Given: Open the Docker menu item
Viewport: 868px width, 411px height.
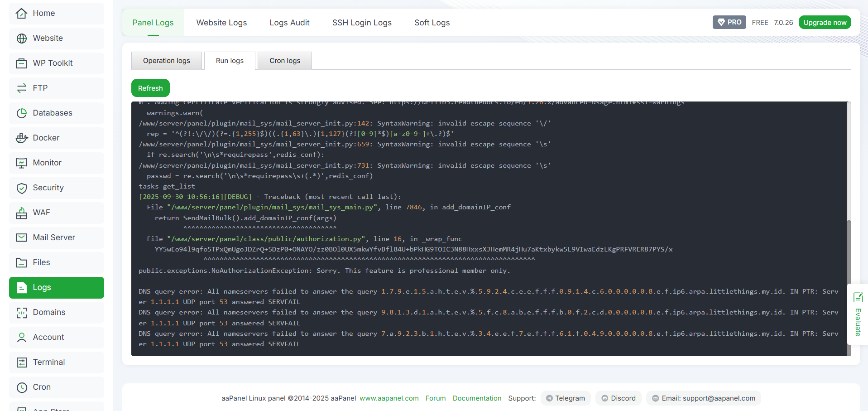Looking at the screenshot, I should [x=57, y=138].
